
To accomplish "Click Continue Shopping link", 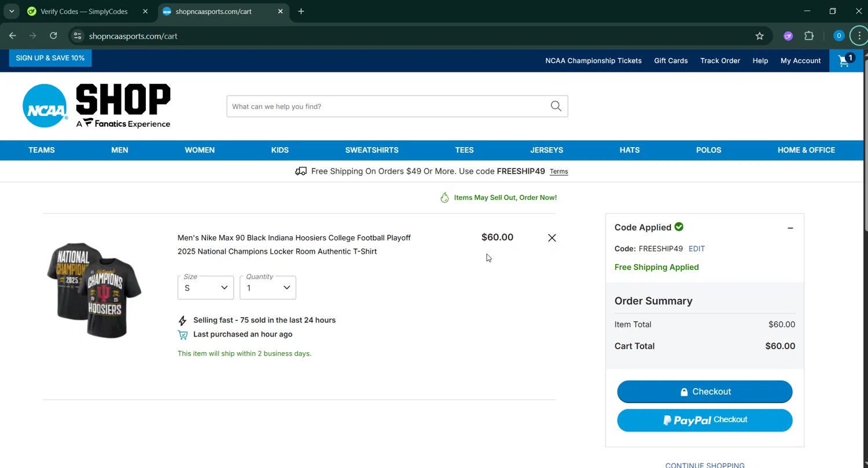I will click(705, 465).
